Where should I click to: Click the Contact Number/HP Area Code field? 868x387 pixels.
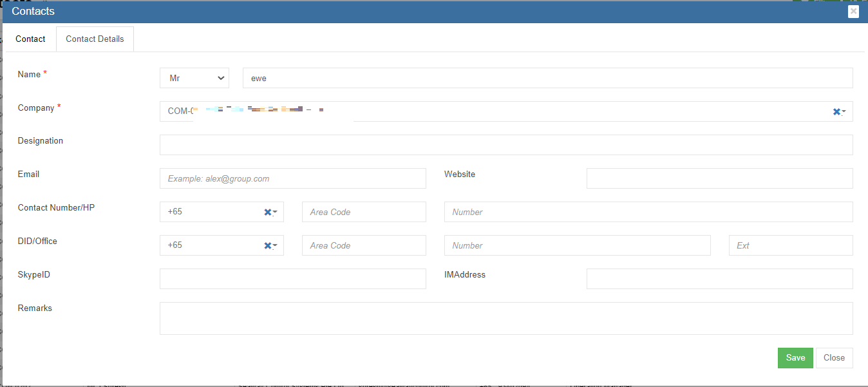[x=364, y=212]
